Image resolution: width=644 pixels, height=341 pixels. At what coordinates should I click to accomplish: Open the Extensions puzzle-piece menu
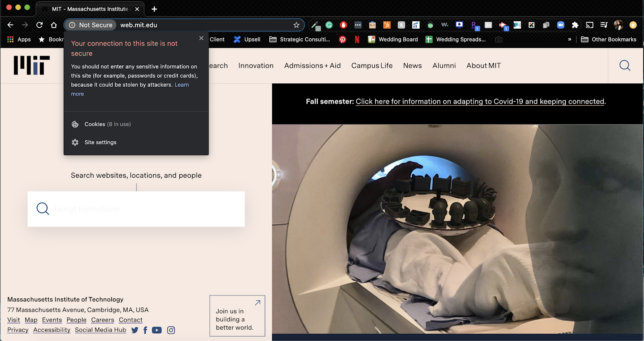coord(575,25)
